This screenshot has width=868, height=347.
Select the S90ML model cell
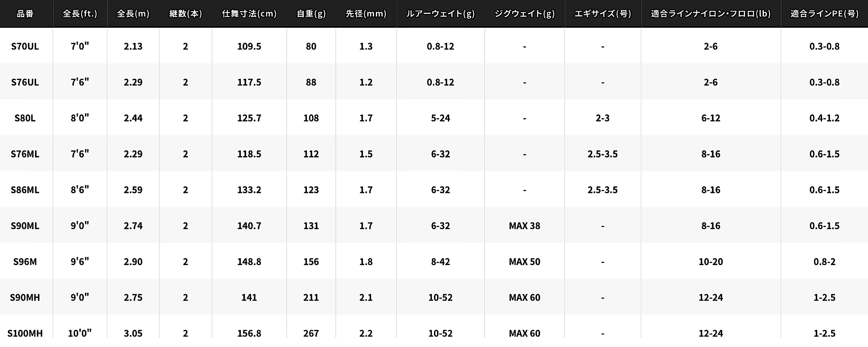25,226
